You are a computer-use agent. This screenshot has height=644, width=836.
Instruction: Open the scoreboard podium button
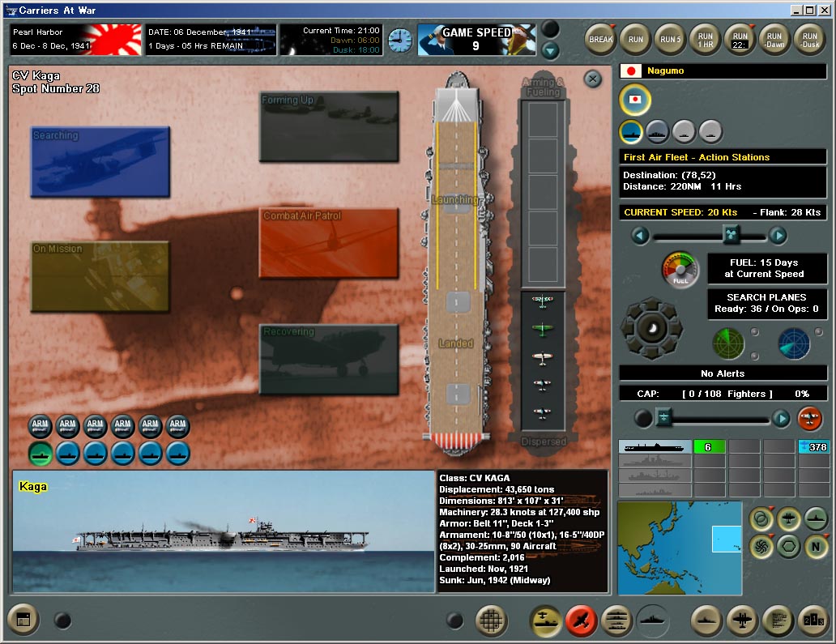click(814, 620)
